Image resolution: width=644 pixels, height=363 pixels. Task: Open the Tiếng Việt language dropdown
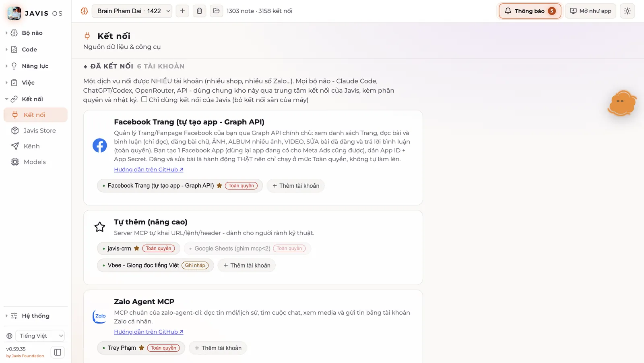[40, 336]
